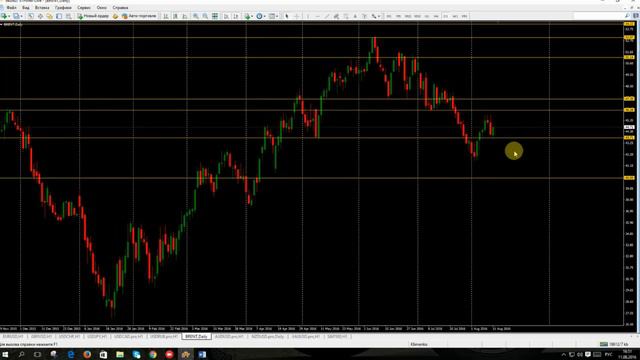Launch the MetaEditor from the toolbar

coord(116,16)
